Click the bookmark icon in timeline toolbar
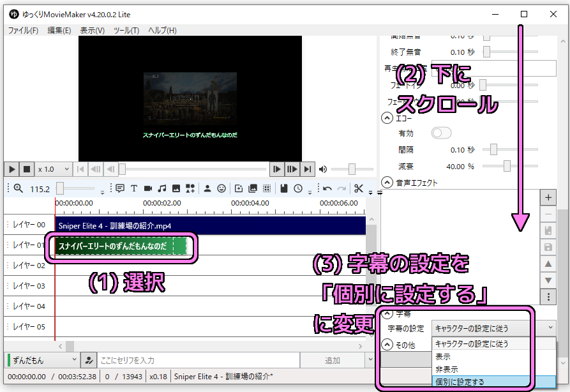 click(284, 188)
